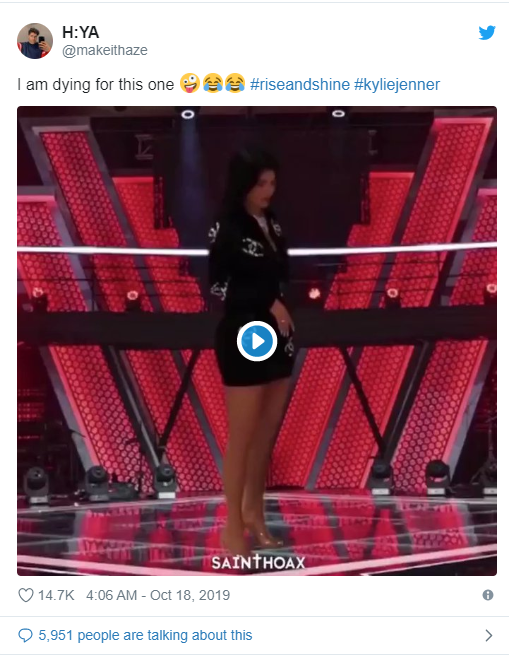Image resolution: width=509 pixels, height=655 pixels.
Task: Click the 'I am dying for this one' text
Action: pos(96,84)
